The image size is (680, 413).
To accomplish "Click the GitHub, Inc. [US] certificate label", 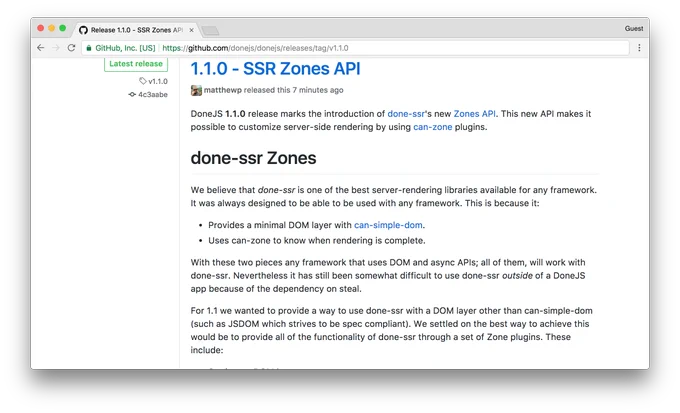I will pos(125,48).
